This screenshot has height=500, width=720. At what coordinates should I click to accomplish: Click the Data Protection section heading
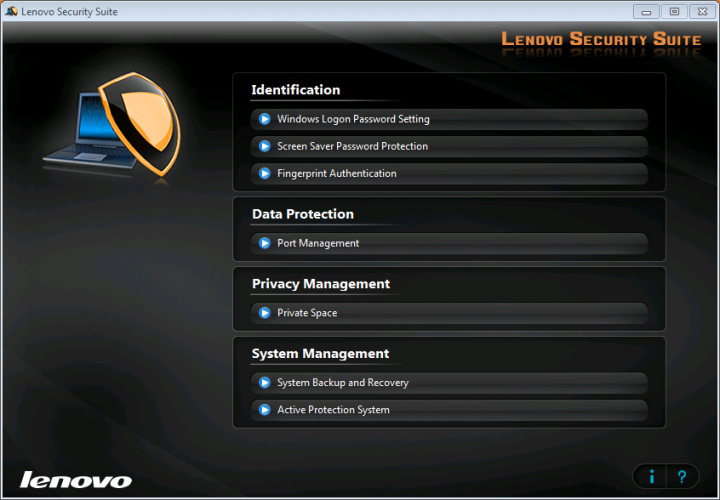point(303,214)
